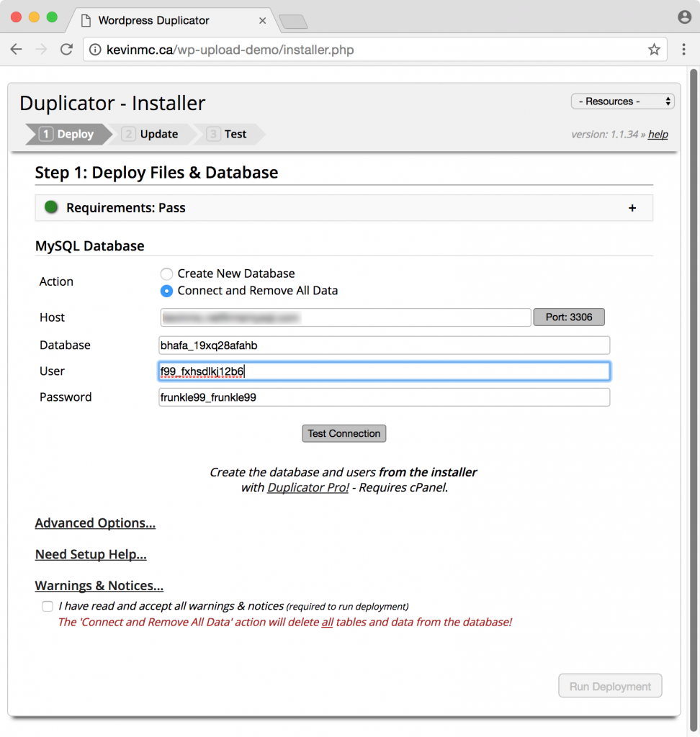
Task: Select the Create New Database radio button
Action: (166, 273)
